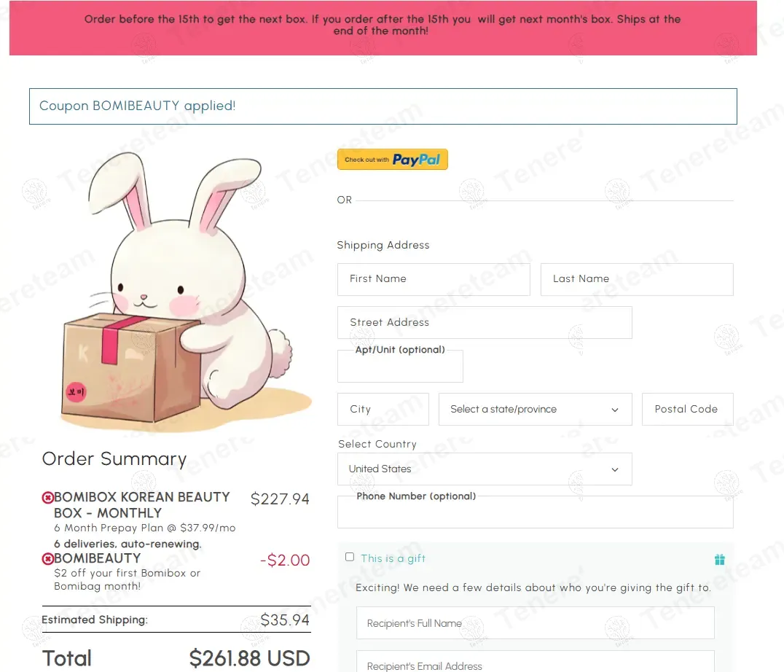Screen dimensions: 784x672
Task: Check the "This is a gift" checkbox
Action: pos(350,557)
